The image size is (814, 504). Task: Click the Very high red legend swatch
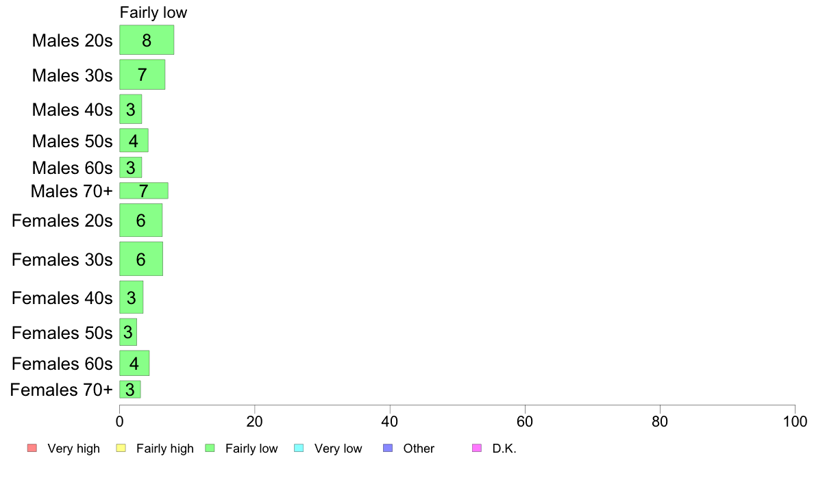[x=32, y=448]
